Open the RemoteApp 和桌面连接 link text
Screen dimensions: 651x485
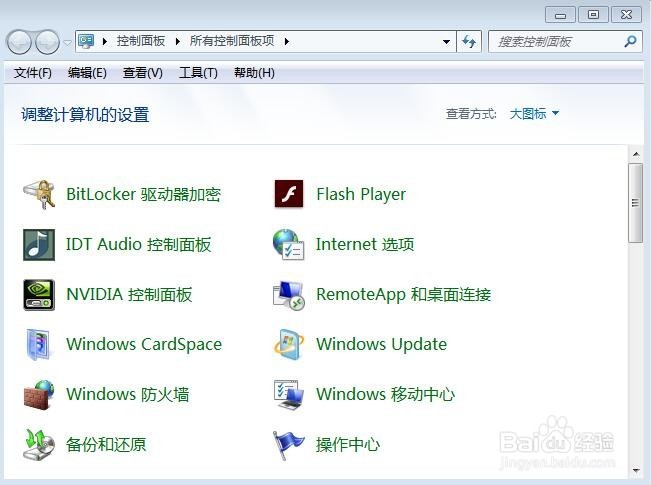tap(404, 295)
